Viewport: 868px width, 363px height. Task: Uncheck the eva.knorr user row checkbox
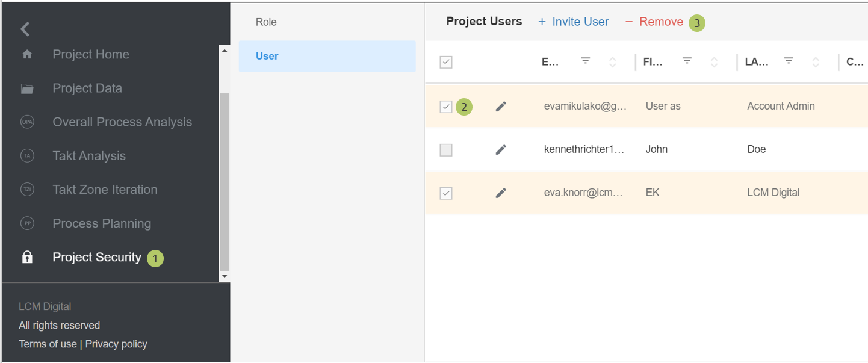click(446, 193)
